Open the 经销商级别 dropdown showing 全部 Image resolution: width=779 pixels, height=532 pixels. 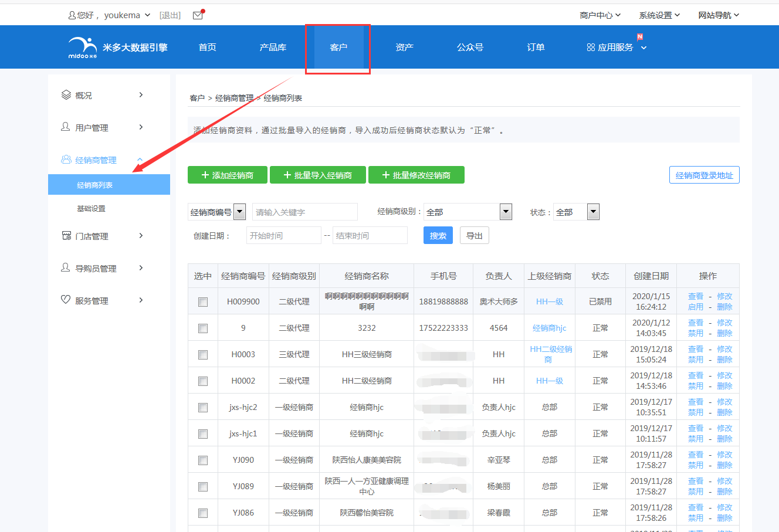coord(468,212)
